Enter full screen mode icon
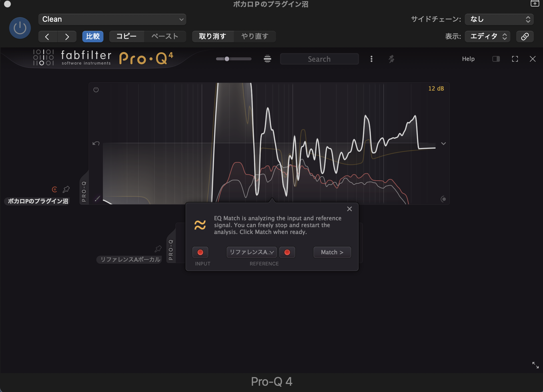Screen dimensions: 543x392 tap(515, 59)
